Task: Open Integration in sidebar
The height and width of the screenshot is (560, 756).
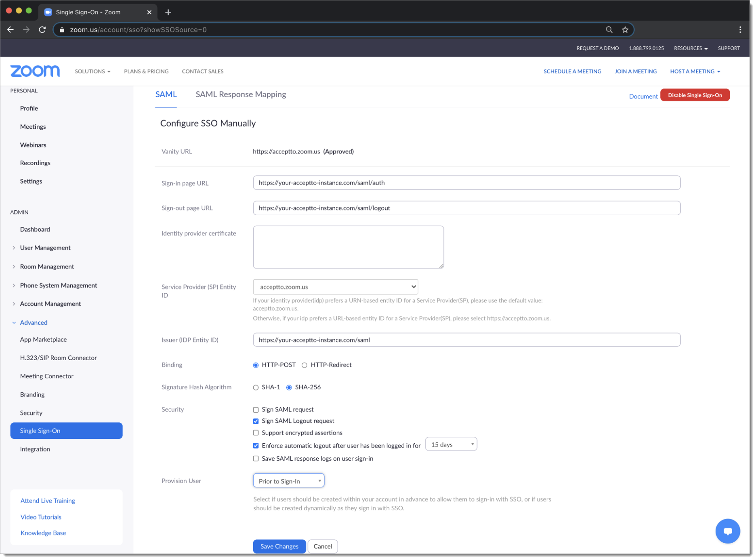Action: [35, 449]
